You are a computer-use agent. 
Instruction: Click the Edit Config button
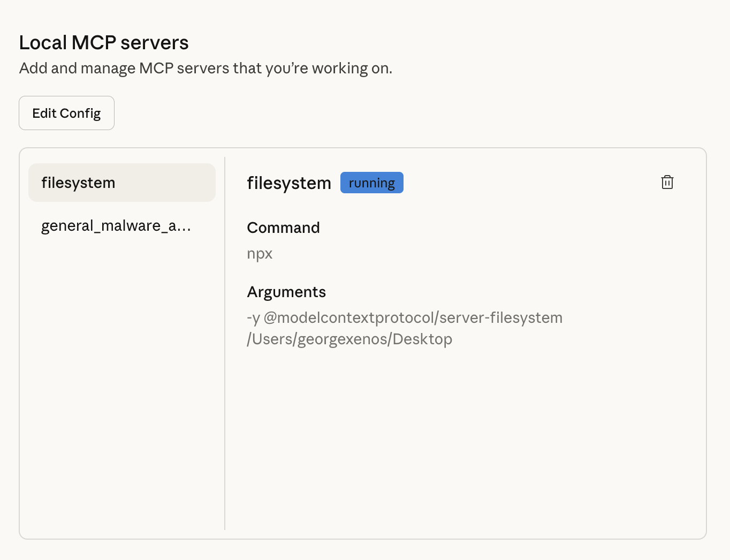coord(66,113)
